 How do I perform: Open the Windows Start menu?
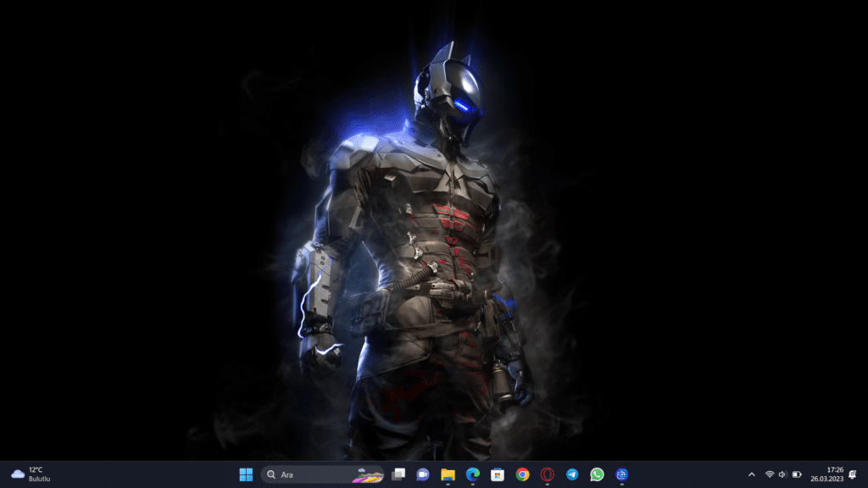click(x=246, y=474)
